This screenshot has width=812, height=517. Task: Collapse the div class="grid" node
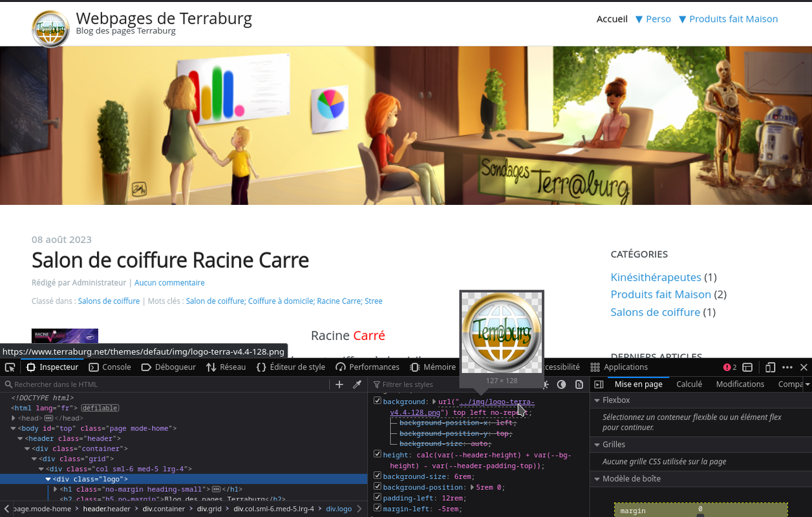34,459
